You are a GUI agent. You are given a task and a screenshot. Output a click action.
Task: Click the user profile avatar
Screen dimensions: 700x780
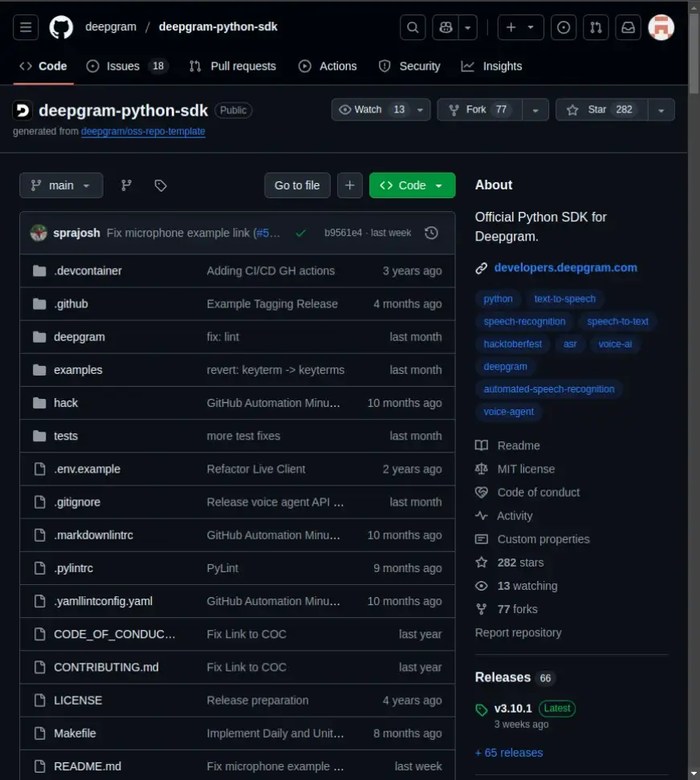(x=661, y=27)
